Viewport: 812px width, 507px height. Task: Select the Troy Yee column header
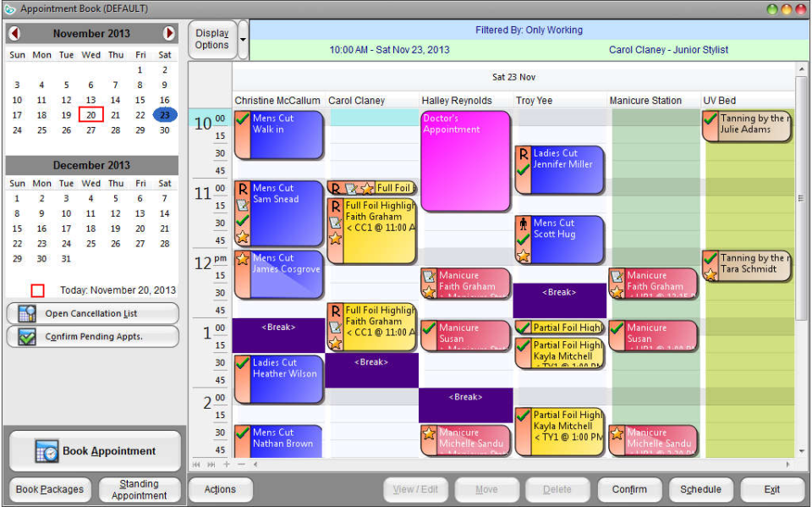534,101
